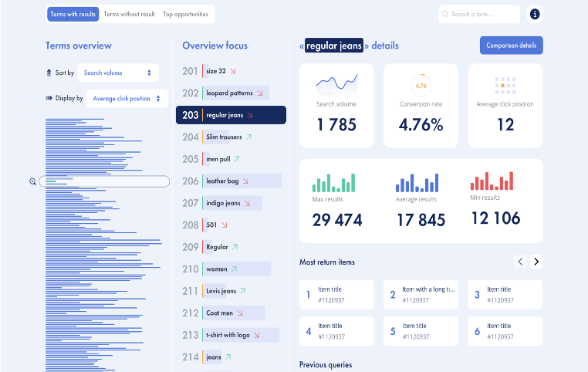The height and width of the screenshot is (372, 588).
Task: Click the up arrow beside jeans term
Action: (228, 357)
